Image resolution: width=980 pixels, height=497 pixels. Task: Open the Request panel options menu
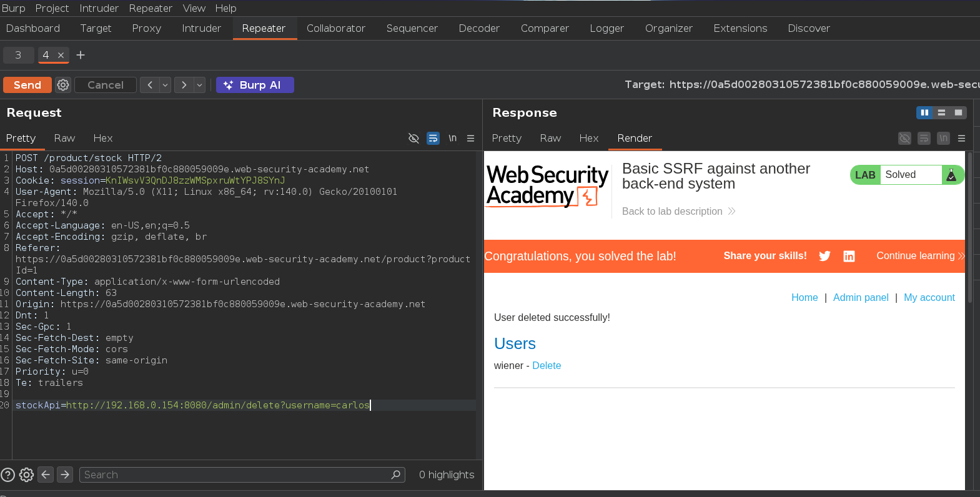471,138
